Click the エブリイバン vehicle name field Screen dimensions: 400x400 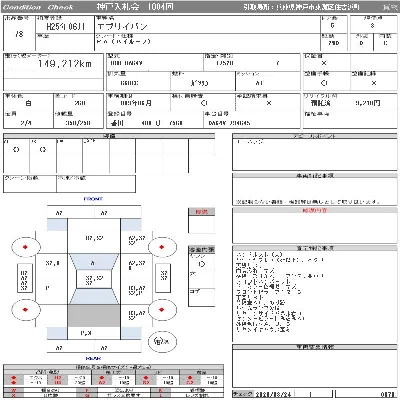pos(122,27)
